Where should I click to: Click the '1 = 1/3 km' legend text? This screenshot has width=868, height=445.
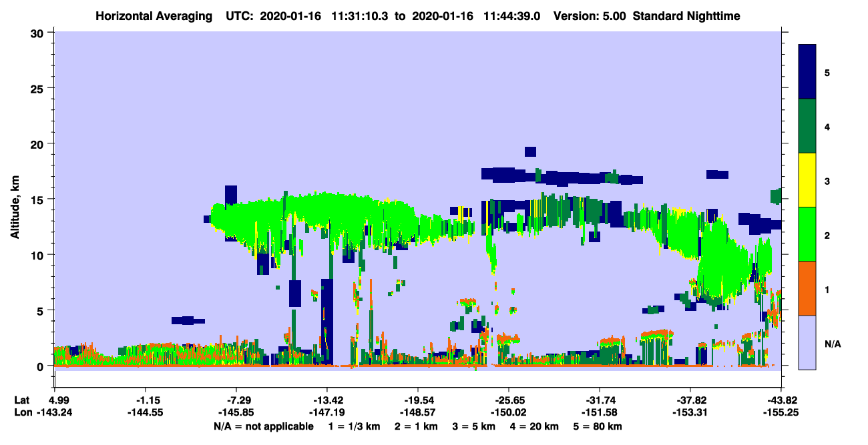(353, 426)
